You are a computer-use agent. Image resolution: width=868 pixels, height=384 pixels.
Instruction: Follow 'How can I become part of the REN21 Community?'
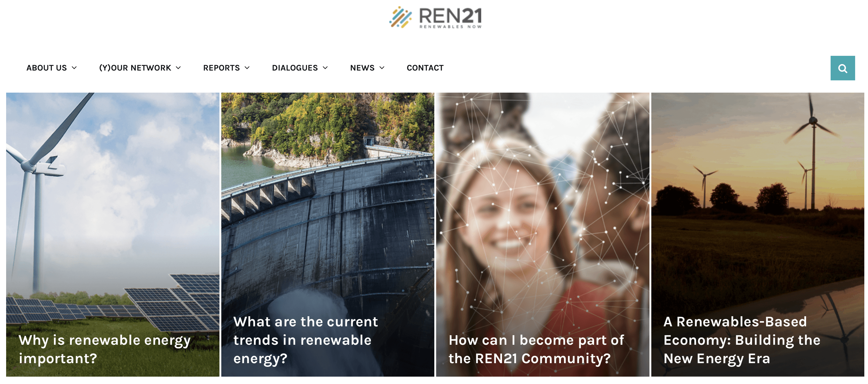tap(536, 349)
